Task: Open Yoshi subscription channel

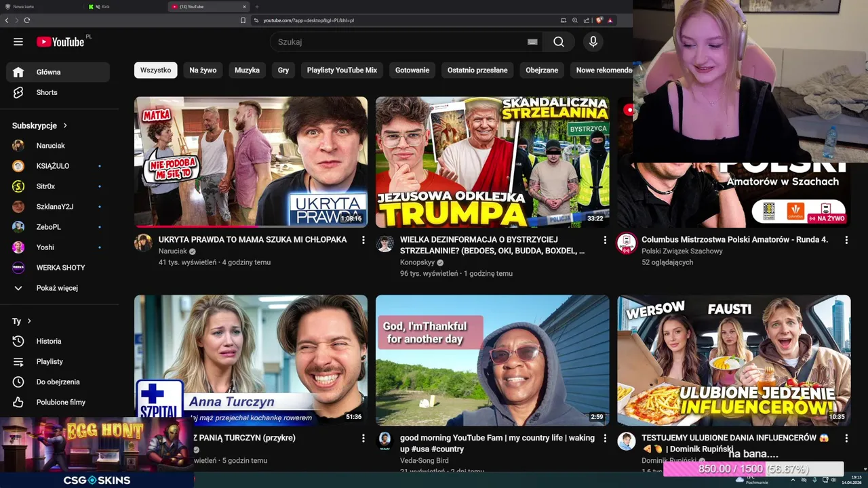Action: tap(58, 247)
